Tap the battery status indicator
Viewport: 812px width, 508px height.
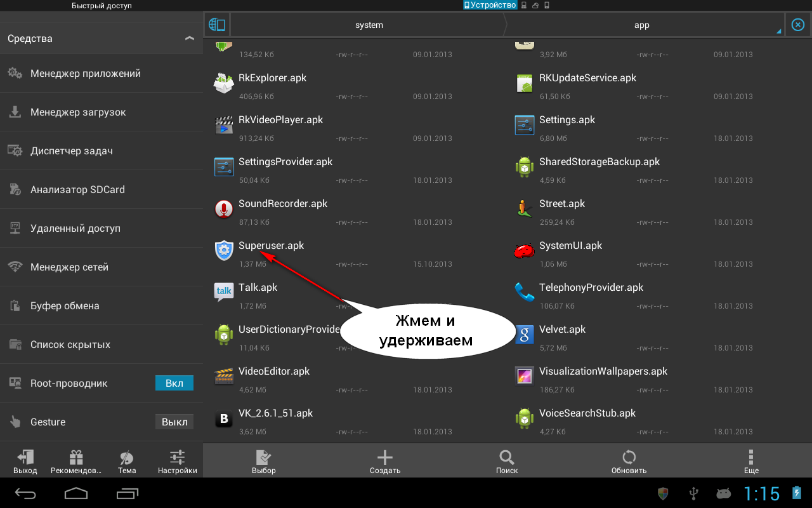[x=797, y=493]
